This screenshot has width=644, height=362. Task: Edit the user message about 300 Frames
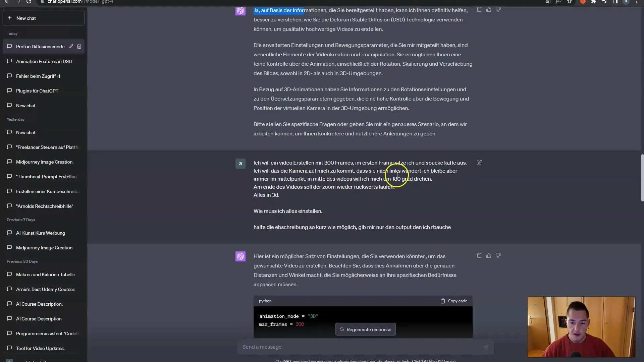tap(479, 163)
